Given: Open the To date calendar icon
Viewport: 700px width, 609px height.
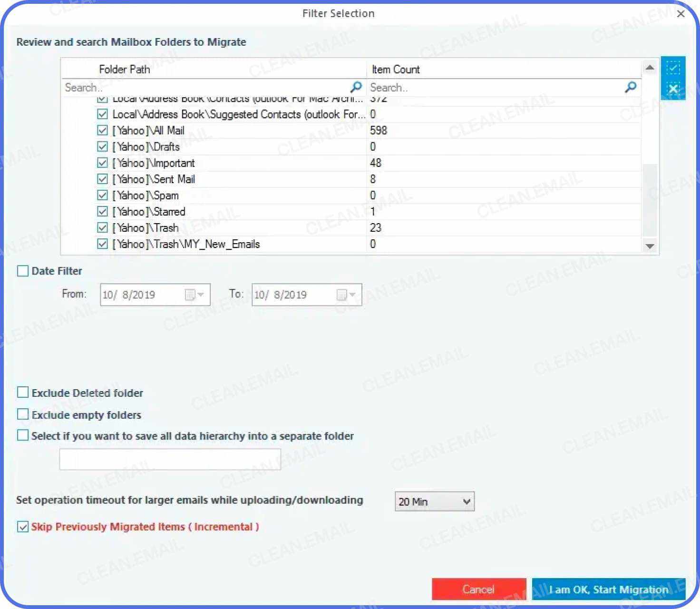Looking at the screenshot, I should tap(341, 295).
